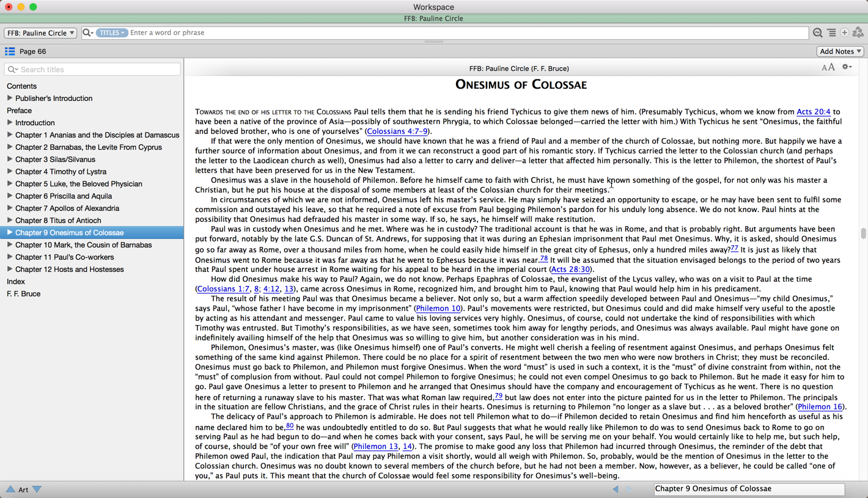Expand Chapter 3 Silas/Silvanus triangle
This screenshot has height=498, width=868.
click(10, 159)
